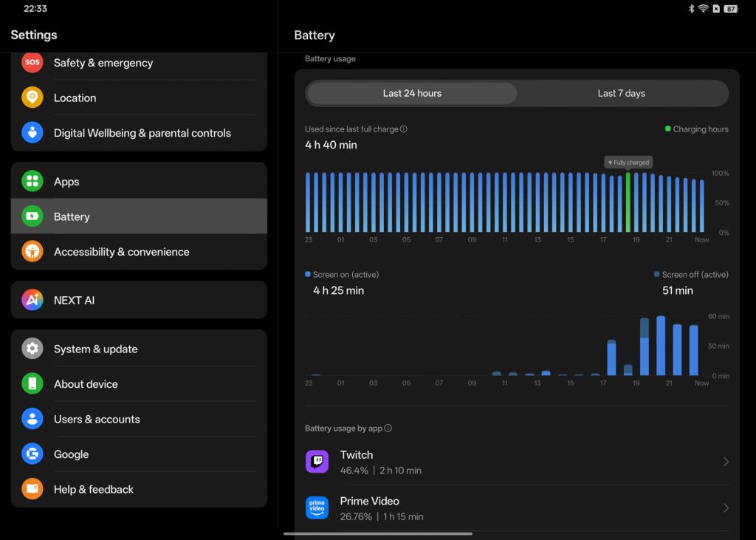Tap the Digital Wellbeing heart icon
756x540 pixels.
tap(32, 133)
